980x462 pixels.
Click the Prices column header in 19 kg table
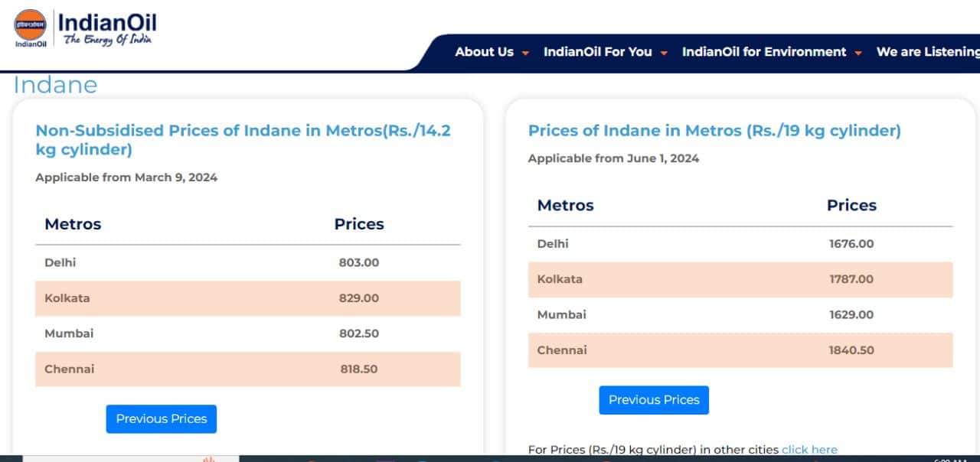[851, 205]
